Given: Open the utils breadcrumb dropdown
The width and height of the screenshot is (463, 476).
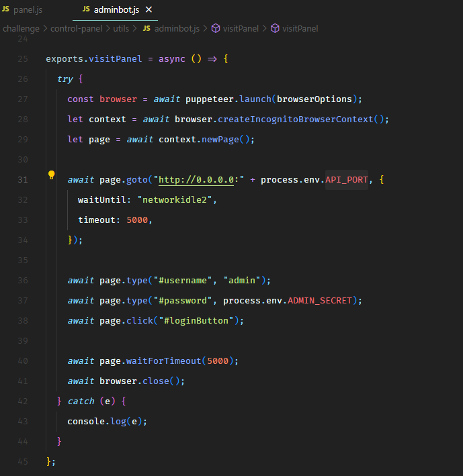Looking at the screenshot, I should pyautogui.click(x=122, y=28).
